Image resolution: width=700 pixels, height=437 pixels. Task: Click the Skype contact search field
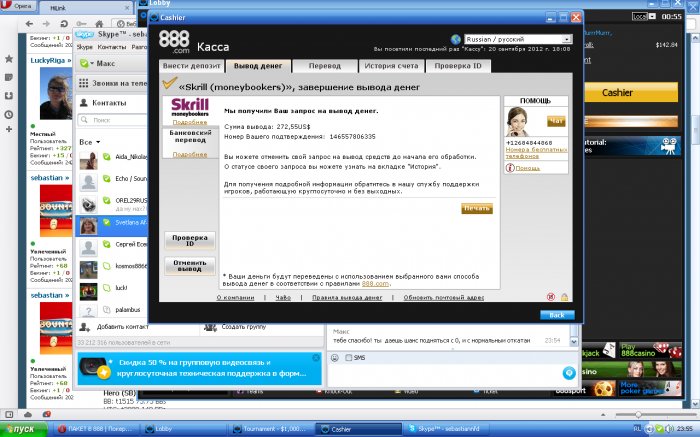tap(112, 120)
